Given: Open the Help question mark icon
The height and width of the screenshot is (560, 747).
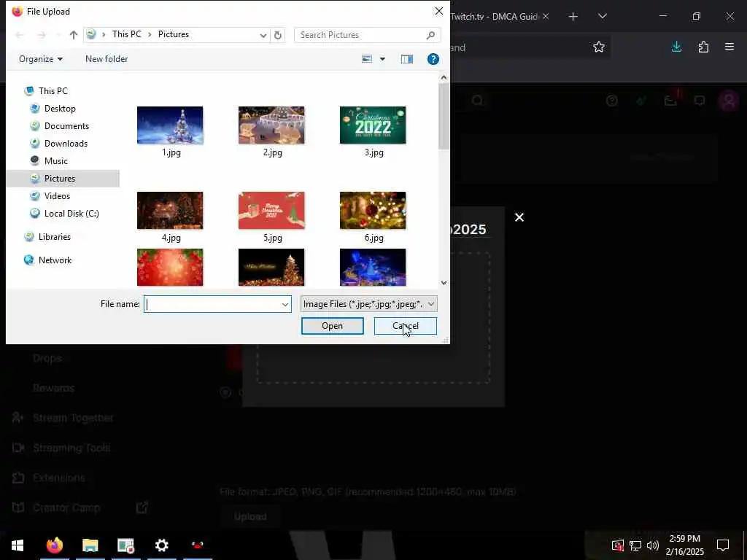Looking at the screenshot, I should [433, 59].
